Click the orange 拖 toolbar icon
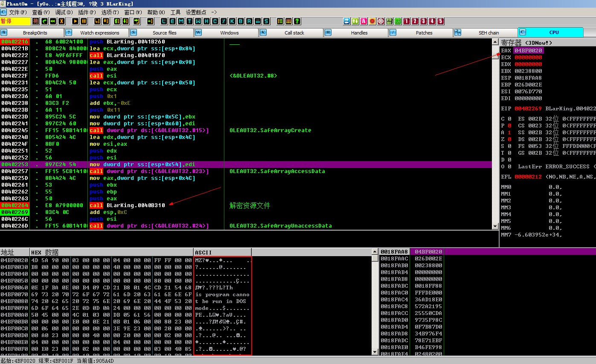This screenshot has width=596, height=364. tap(36, 21)
